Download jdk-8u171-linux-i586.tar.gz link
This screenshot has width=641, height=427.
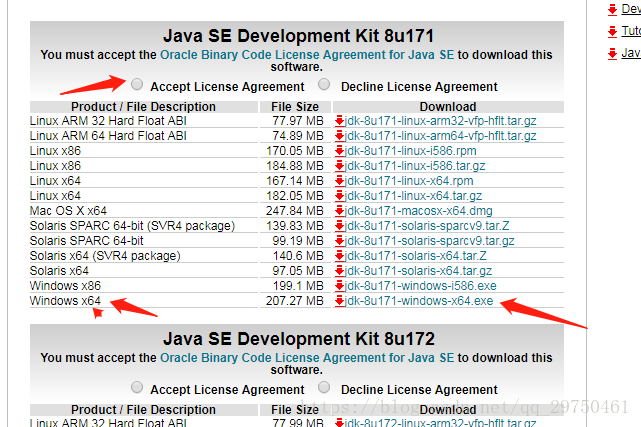click(415, 166)
